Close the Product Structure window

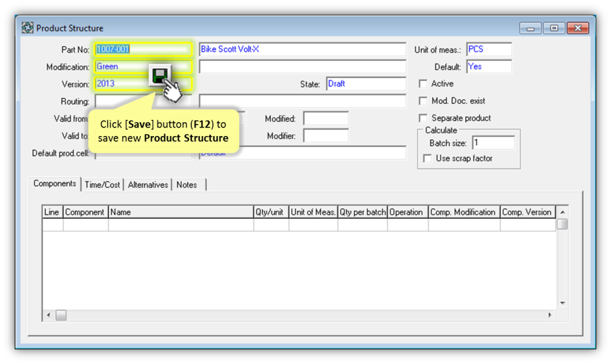tap(578, 28)
